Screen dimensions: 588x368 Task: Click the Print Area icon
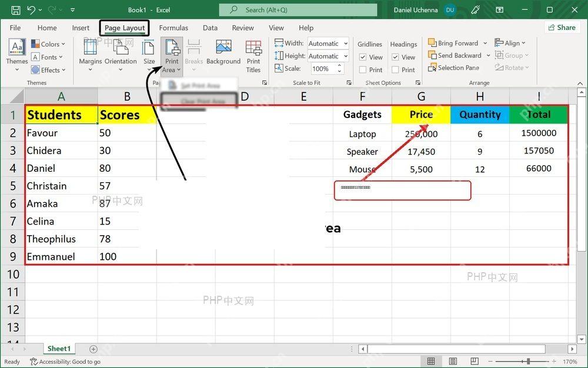(x=172, y=48)
